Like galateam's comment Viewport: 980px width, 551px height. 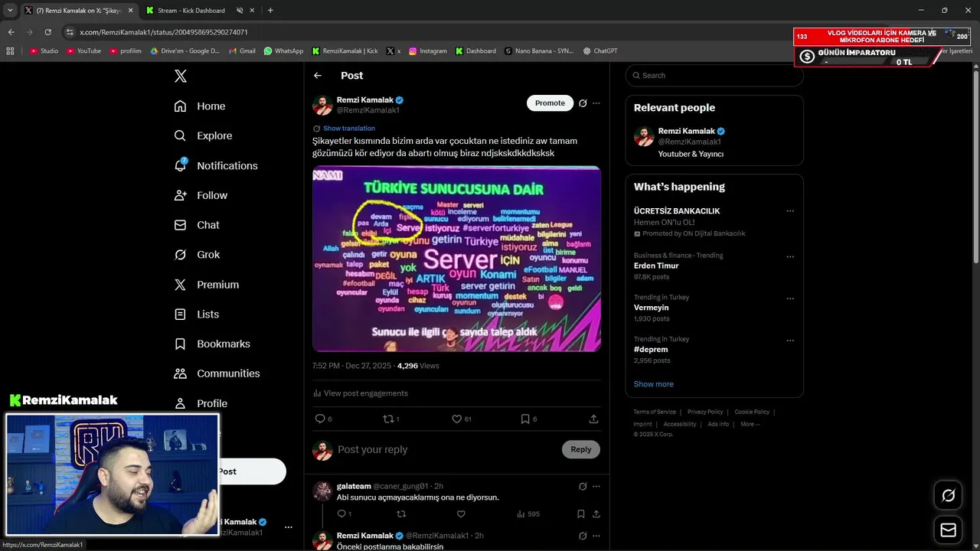461,514
